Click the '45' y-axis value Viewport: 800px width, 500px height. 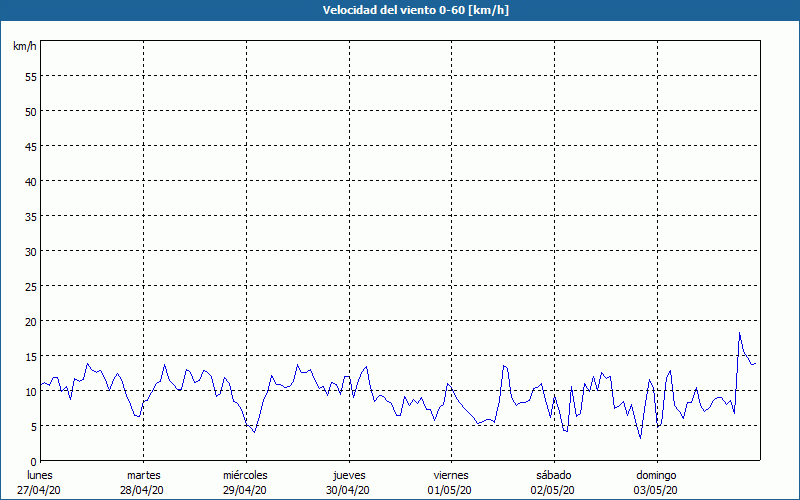31,146
